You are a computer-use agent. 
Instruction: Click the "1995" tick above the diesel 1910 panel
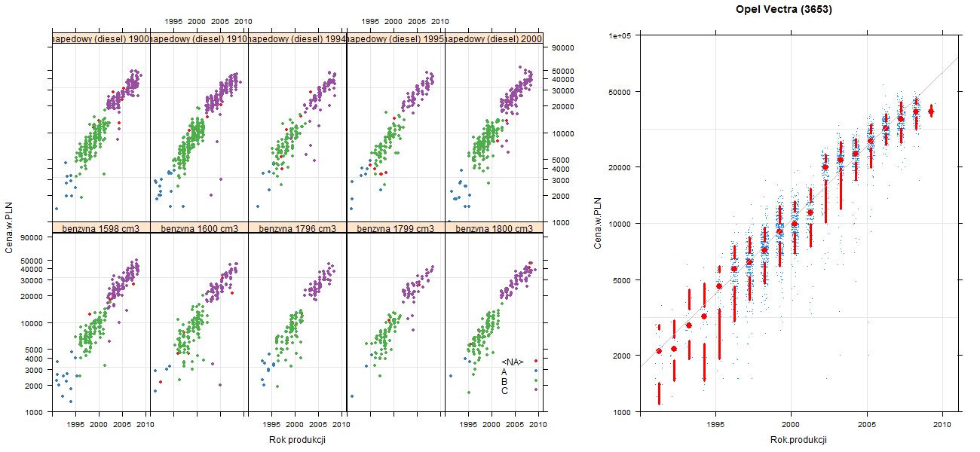tap(173, 23)
